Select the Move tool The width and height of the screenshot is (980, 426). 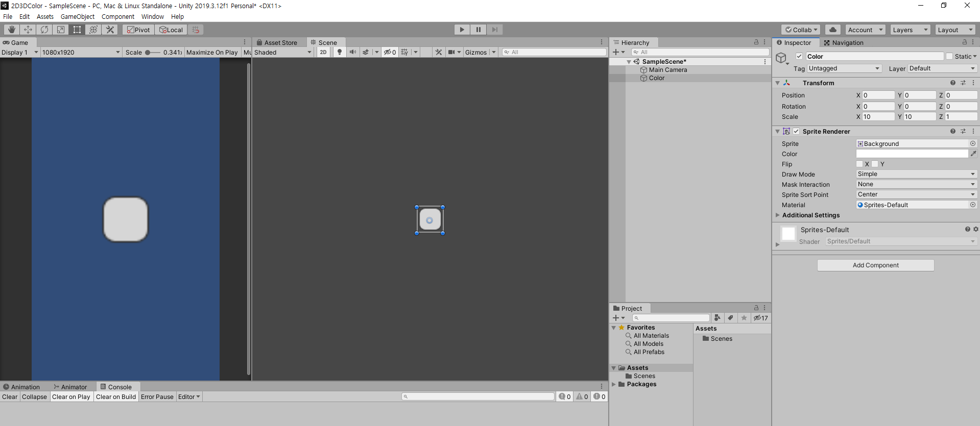pos(28,30)
